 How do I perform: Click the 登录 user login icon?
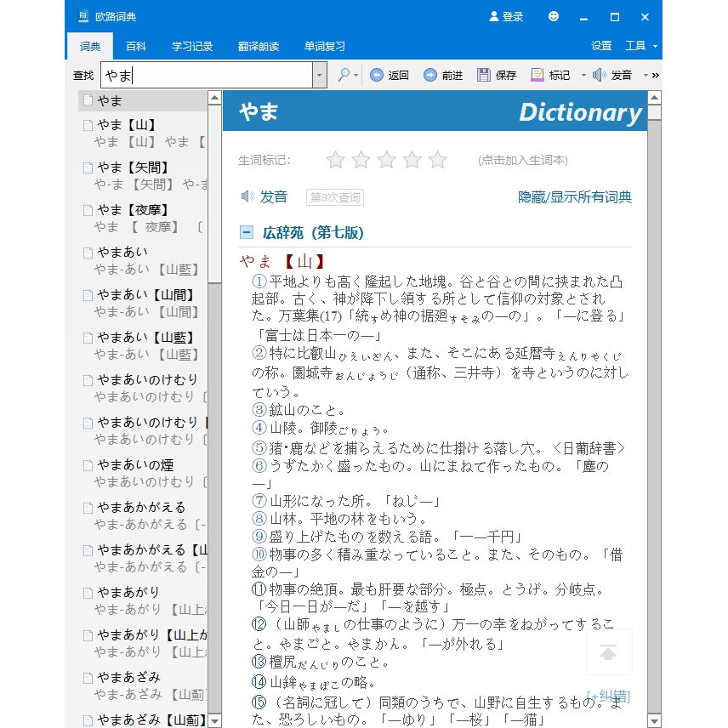(x=494, y=17)
